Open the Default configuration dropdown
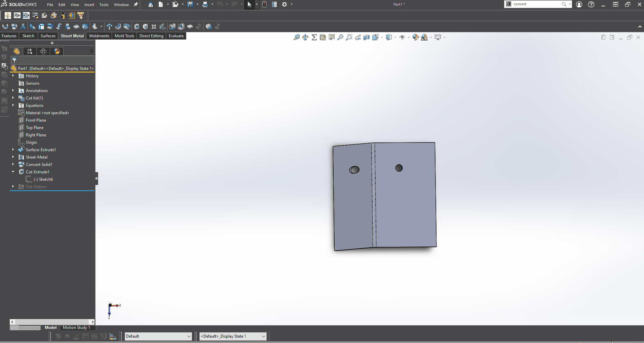Screen dimensions: 644x343 coord(158,336)
